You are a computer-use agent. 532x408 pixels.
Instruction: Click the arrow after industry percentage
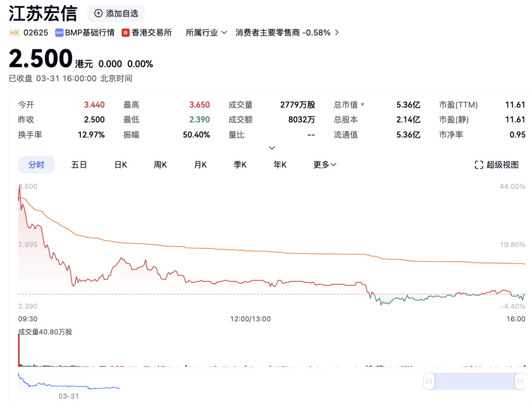point(337,33)
